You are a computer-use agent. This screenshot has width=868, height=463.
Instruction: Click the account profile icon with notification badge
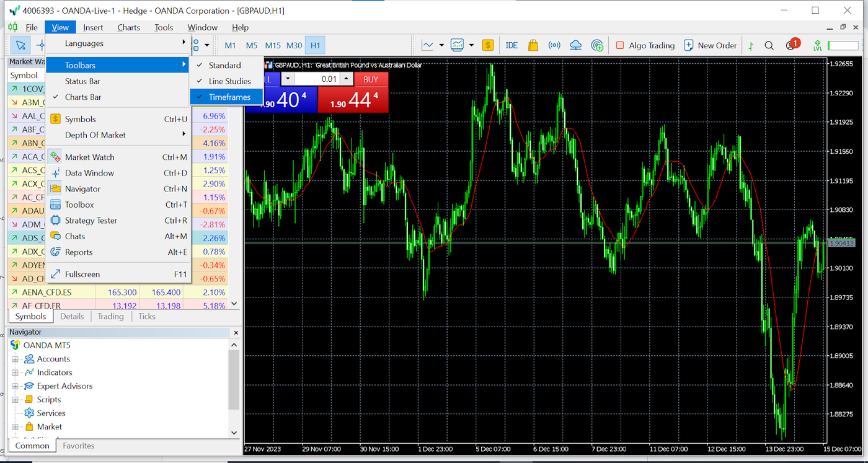[791, 45]
